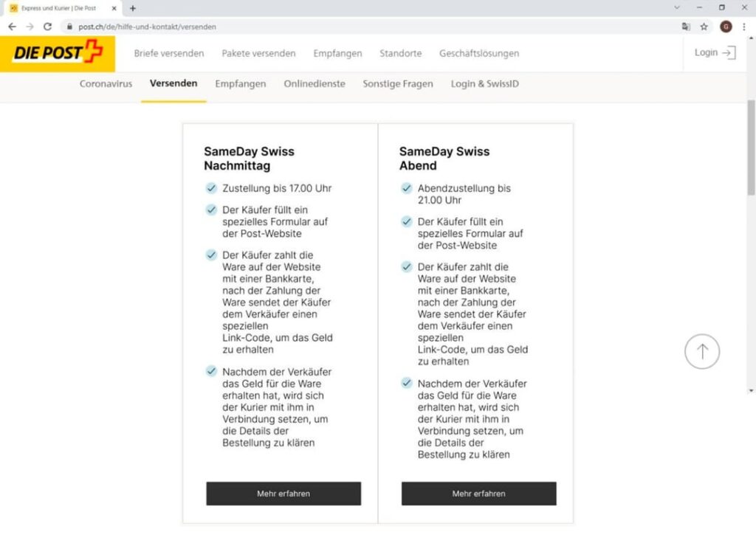Open the Onlinedienste tab
Image resolution: width=756 pixels, height=546 pixels.
[x=315, y=83]
